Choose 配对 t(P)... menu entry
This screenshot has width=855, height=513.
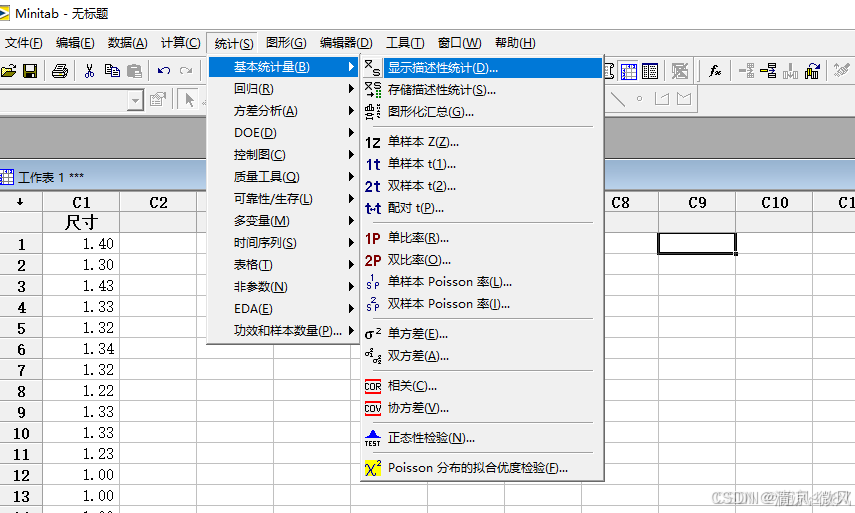[482, 208]
